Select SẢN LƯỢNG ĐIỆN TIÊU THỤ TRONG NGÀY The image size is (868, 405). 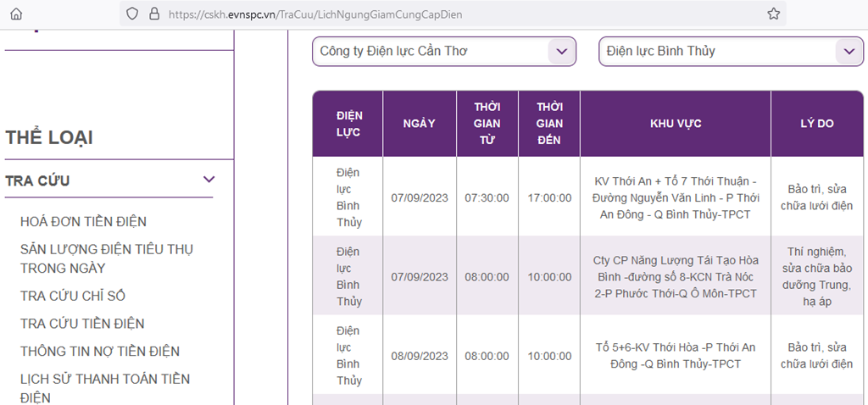pos(107,259)
